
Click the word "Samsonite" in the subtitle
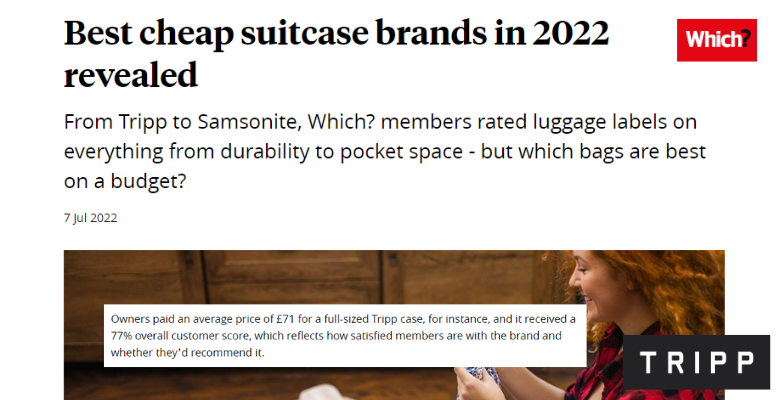click(x=249, y=122)
